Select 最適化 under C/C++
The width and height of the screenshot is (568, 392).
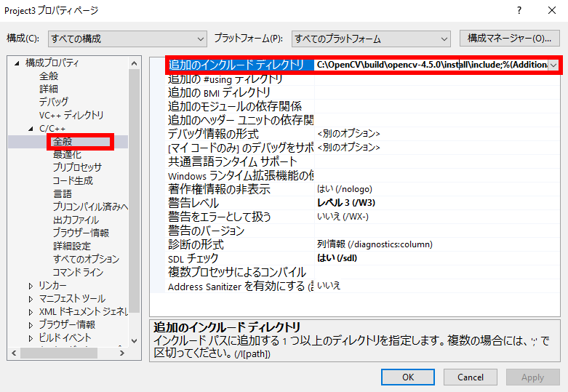(67, 155)
